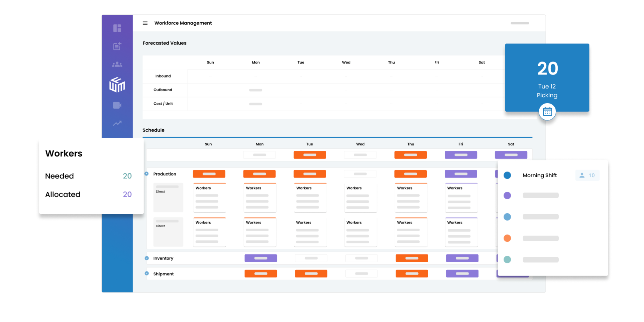
Task: Click the Shipment Mon orange badge
Action: 261,273
